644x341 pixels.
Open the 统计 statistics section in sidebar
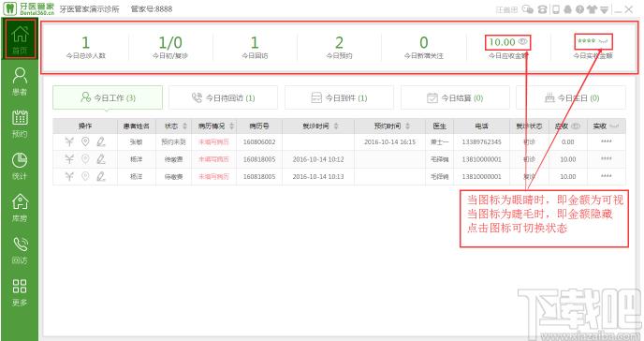(x=20, y=166)
